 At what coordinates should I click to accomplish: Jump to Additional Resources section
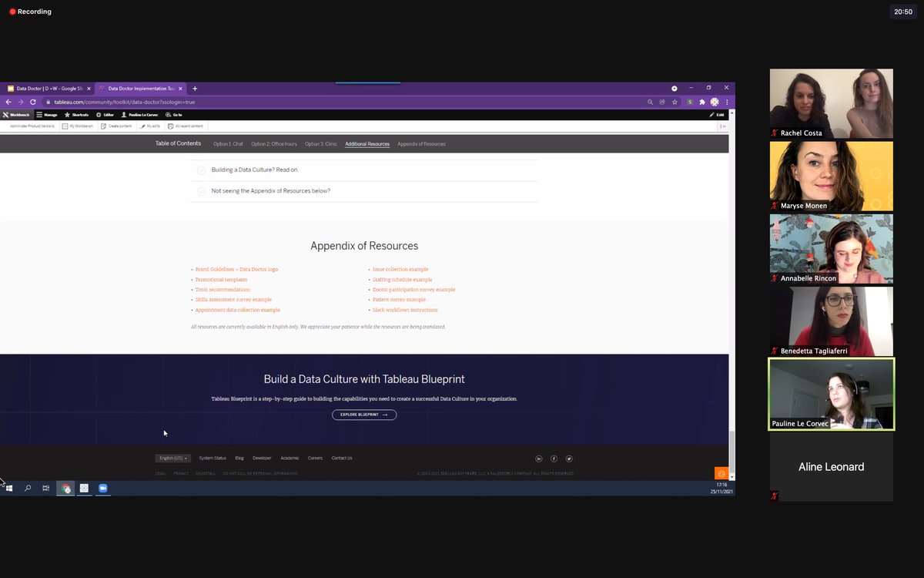(367, 144)
